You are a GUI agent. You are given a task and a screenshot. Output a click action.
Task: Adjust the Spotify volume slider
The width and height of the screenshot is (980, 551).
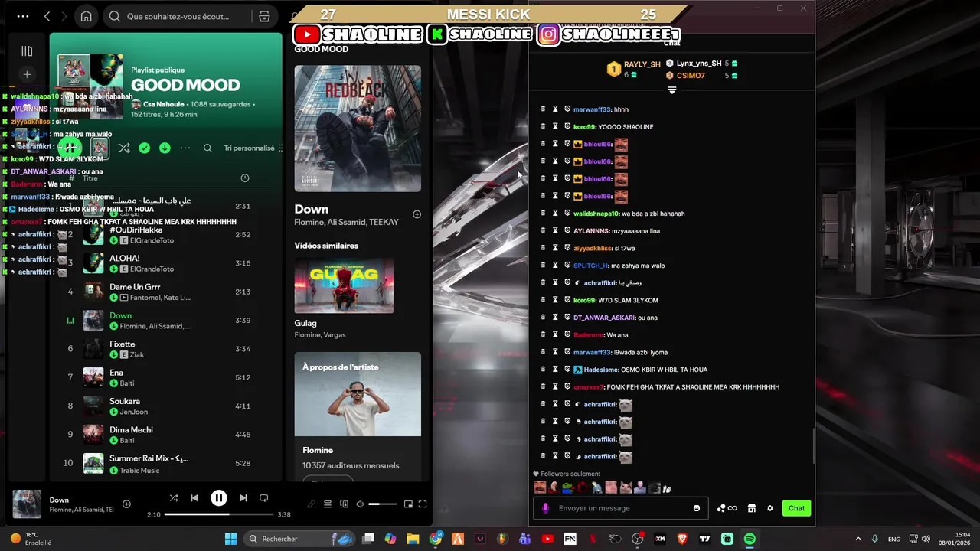(383, 504)
